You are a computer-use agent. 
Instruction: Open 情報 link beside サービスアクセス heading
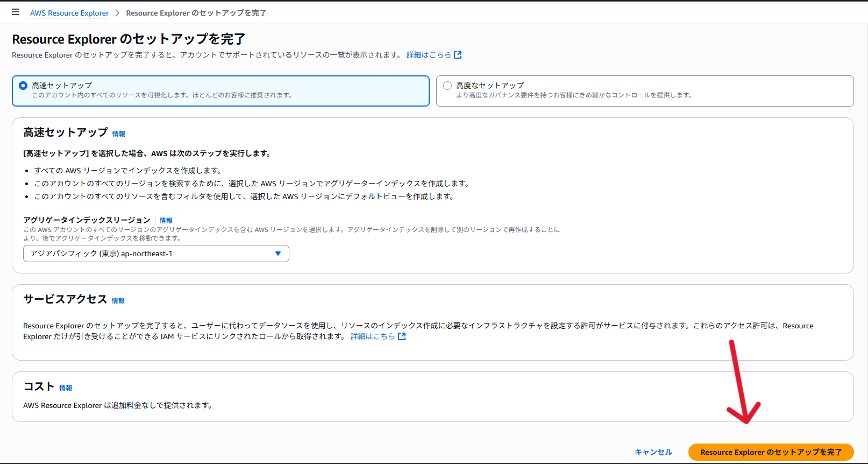(x=118, y=301)
